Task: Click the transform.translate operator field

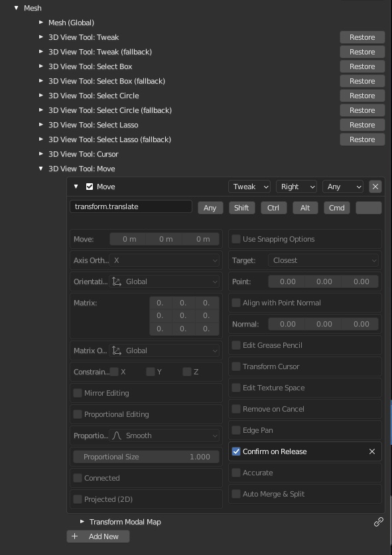Action: (131, 206)
